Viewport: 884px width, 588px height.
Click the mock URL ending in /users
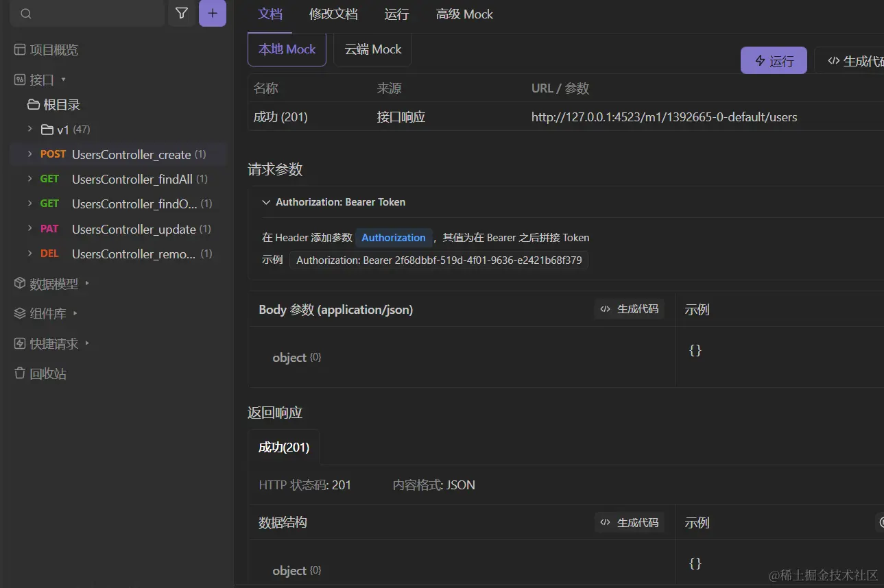(664, 117)
